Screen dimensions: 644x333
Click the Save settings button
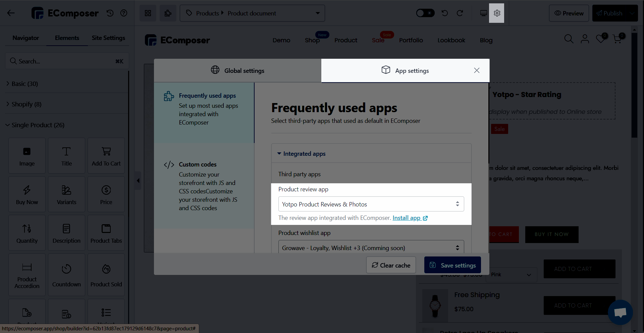452,265
